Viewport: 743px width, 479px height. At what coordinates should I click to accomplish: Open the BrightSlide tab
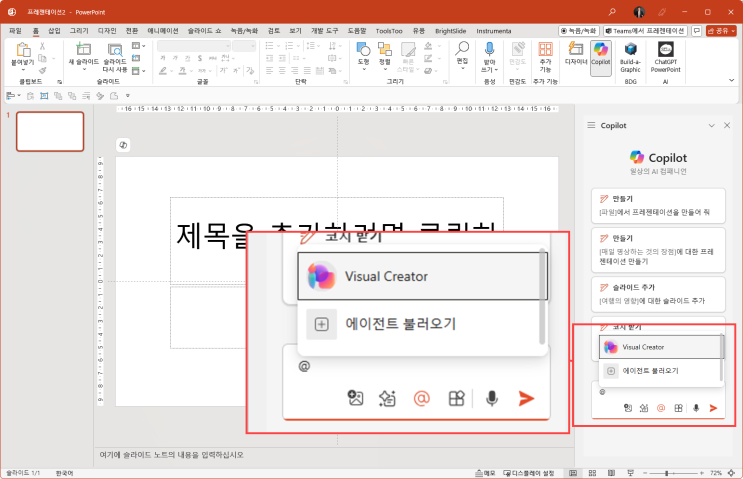[451, 31]
